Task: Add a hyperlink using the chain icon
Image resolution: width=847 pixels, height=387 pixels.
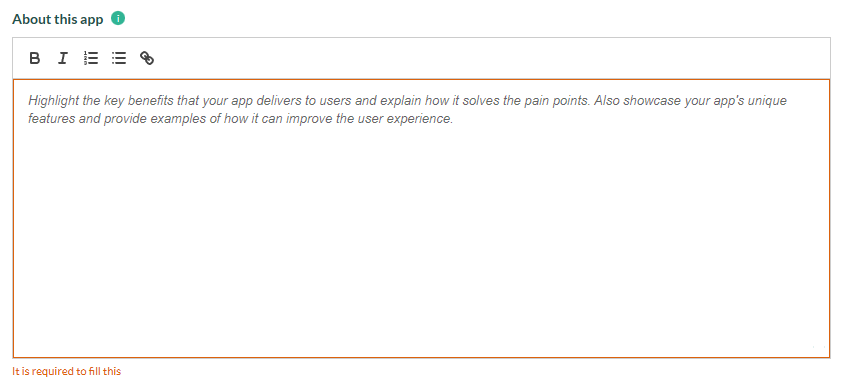Action: click(x=147, y=58)
